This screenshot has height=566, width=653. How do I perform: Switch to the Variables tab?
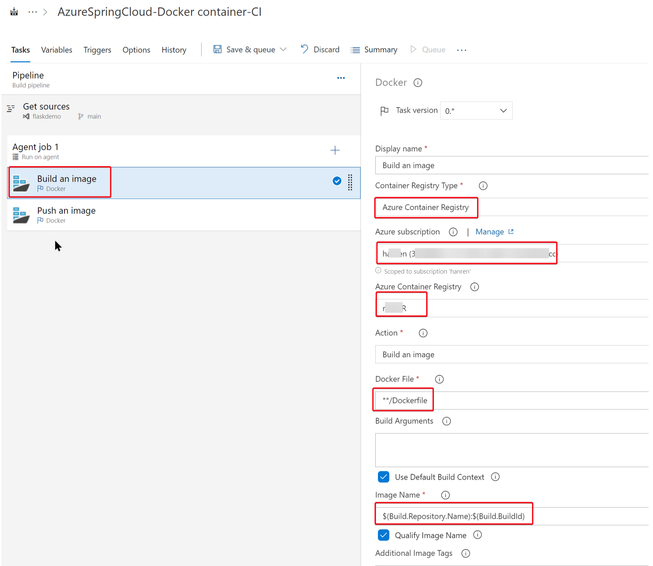(x=56, y=50)
